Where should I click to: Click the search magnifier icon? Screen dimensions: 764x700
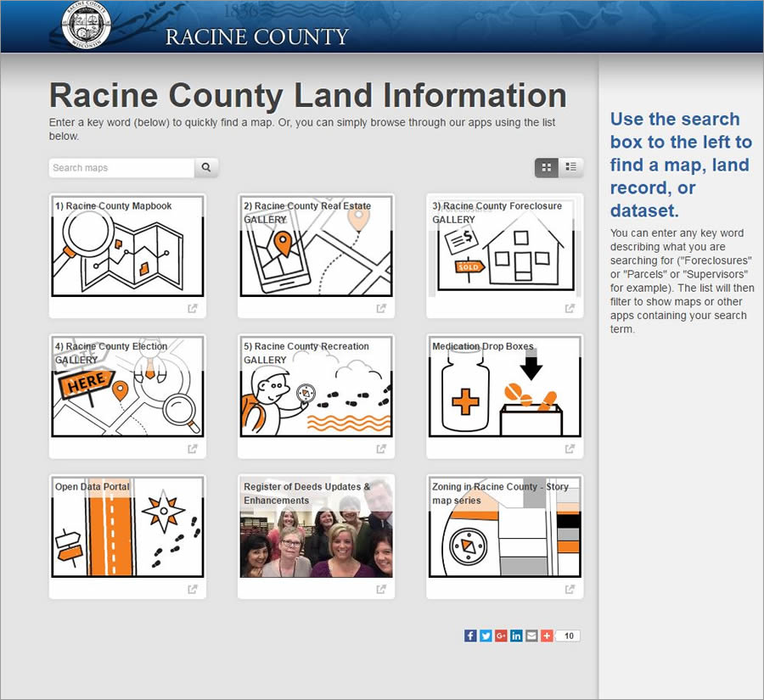point(206,168)
